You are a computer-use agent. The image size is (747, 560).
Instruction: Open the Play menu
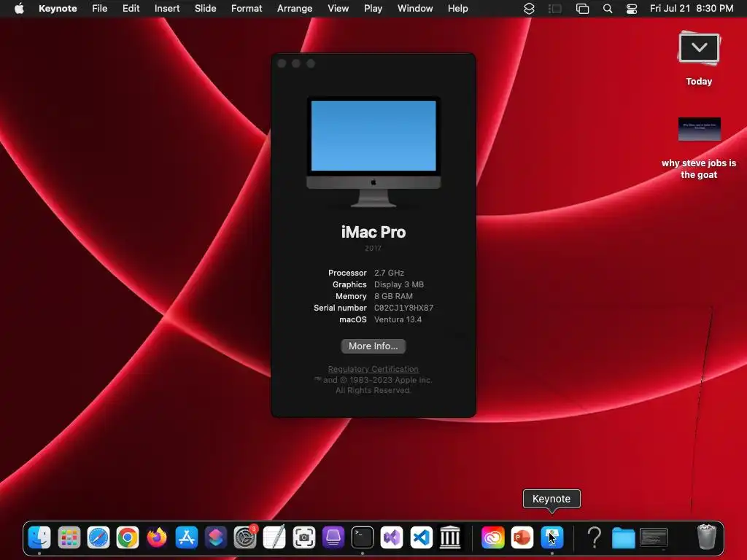click(x=373, y=8)
